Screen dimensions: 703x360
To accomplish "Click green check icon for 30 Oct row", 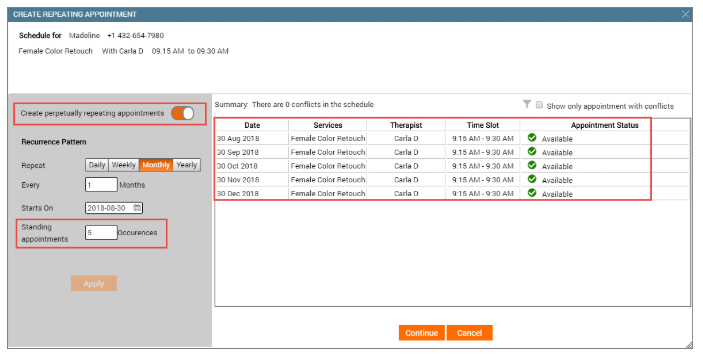I will [x=532, y=165].
